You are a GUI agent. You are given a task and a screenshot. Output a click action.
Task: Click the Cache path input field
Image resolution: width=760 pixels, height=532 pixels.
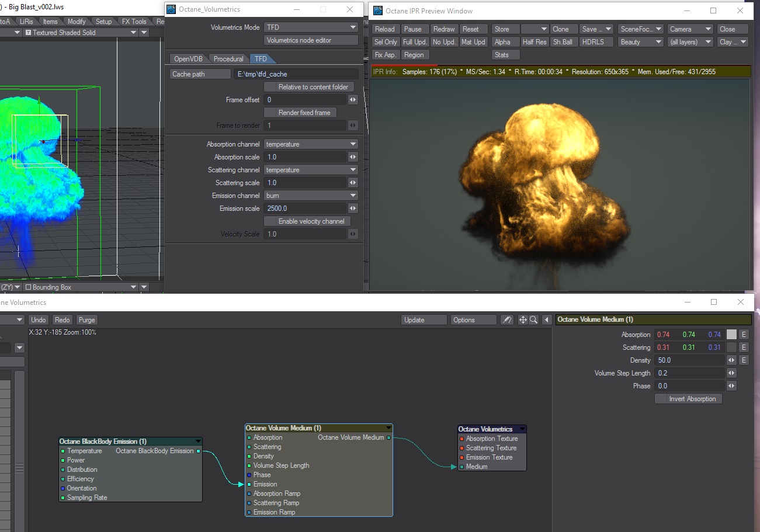(x=296, y=74)
